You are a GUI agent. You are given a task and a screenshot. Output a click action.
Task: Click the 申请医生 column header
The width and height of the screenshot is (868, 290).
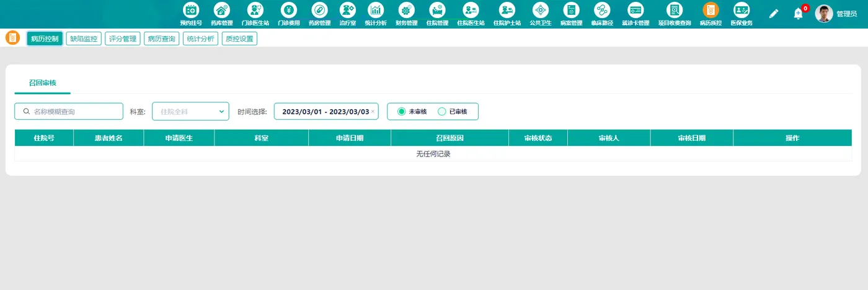click(179, 138)
